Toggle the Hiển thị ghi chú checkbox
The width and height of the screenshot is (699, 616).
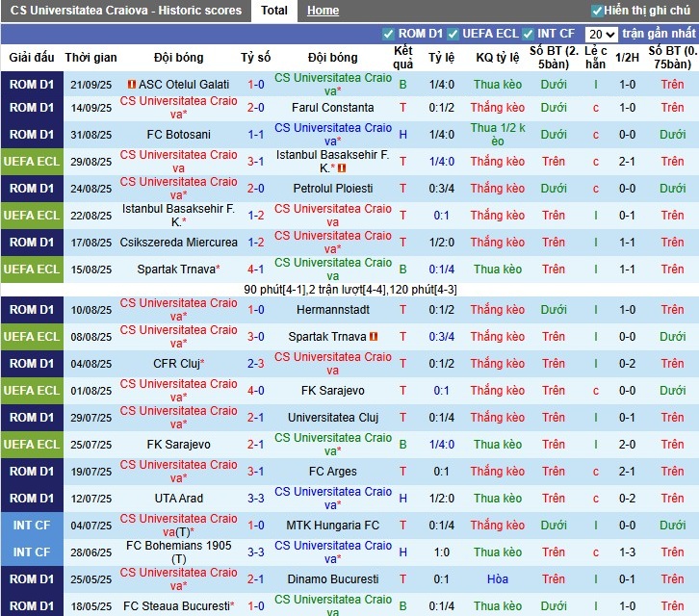[x=597, y=11]
